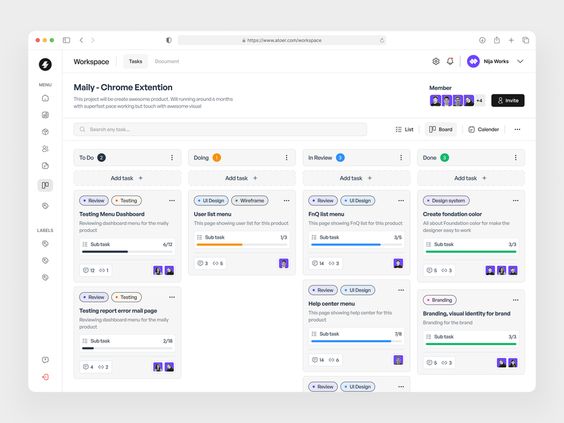Image resolution: width=564 pixels, height=423 pixels.
Task: Click the Invite button
Action: click(x=508, y=100)
